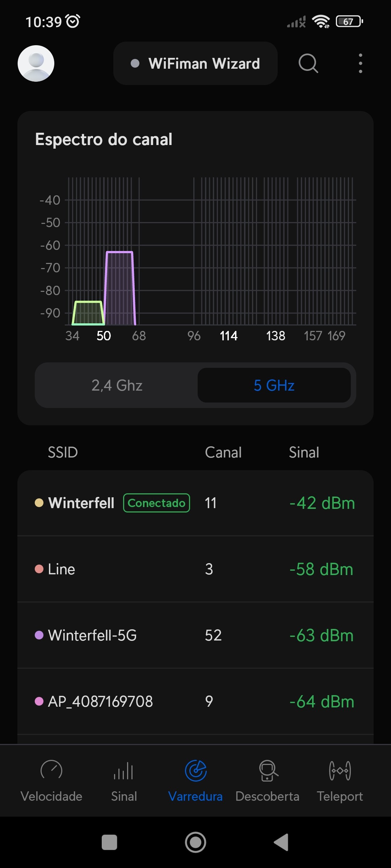The image size is (391, 868).
Task: Open the connected Winterfell network row
Action: [195, 503]
